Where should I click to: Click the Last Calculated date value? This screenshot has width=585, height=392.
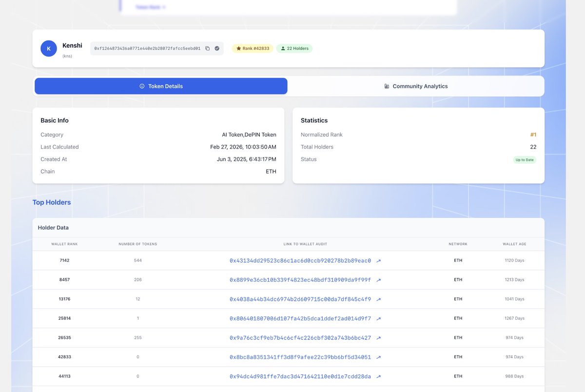click(243, 147)
